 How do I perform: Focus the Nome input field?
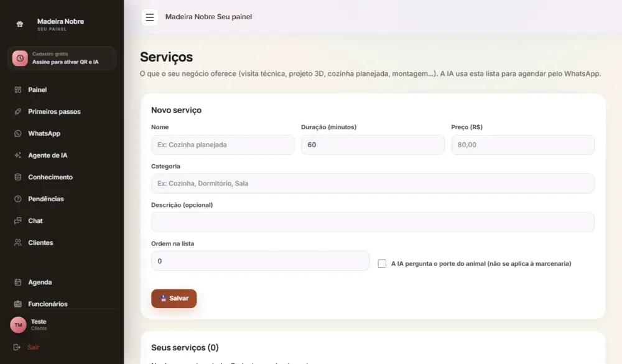click(x=223, y=145)
